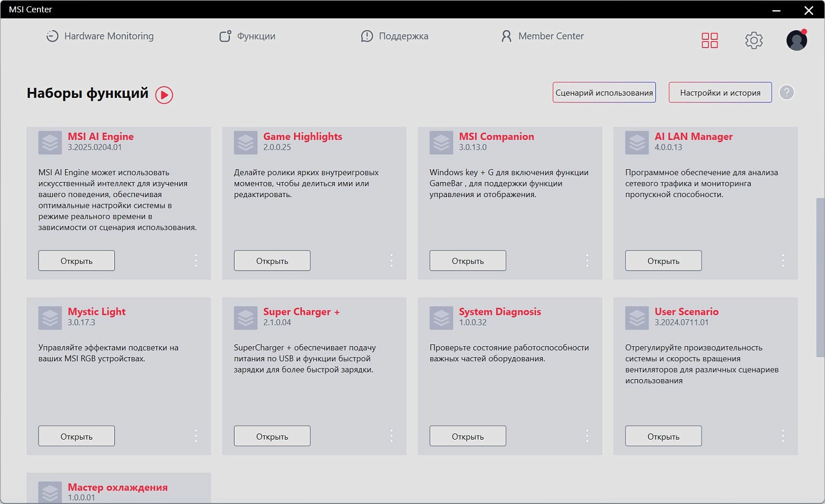Viewport: 825px width, 504px height.
Task: Close the MSI Center window
Action: [x=809, y=10]
